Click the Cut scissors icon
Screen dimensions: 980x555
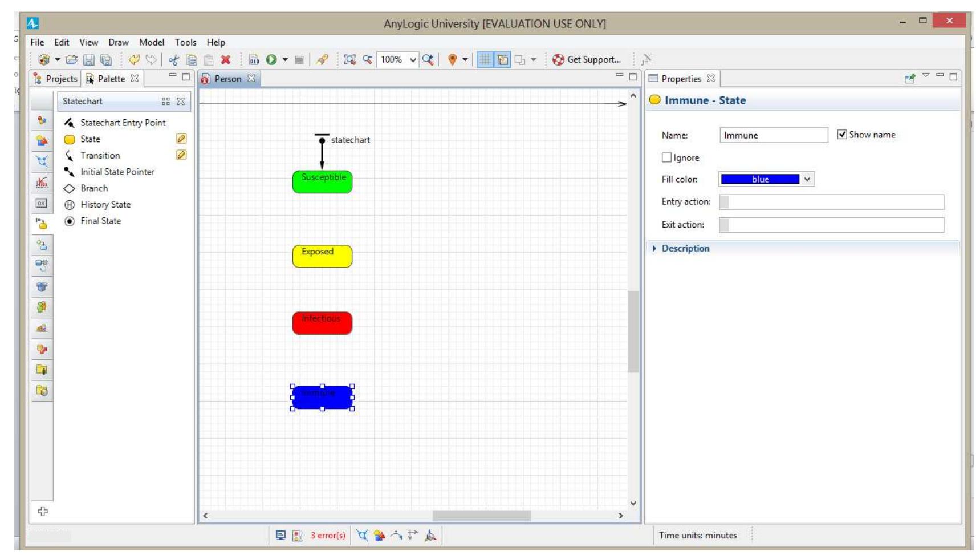174,59
